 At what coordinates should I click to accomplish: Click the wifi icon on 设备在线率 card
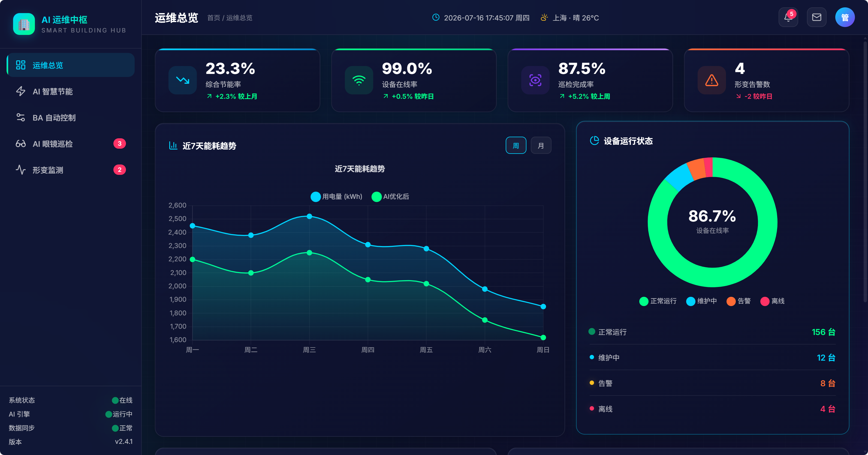[359, 80]
